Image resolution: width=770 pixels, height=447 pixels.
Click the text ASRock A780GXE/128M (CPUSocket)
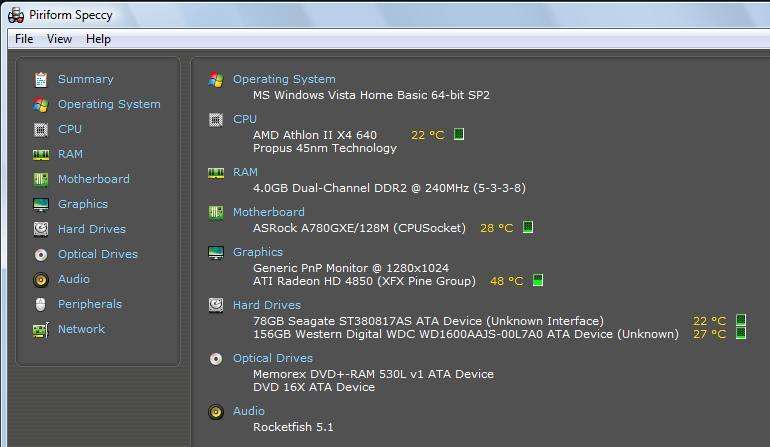point(359,228)
